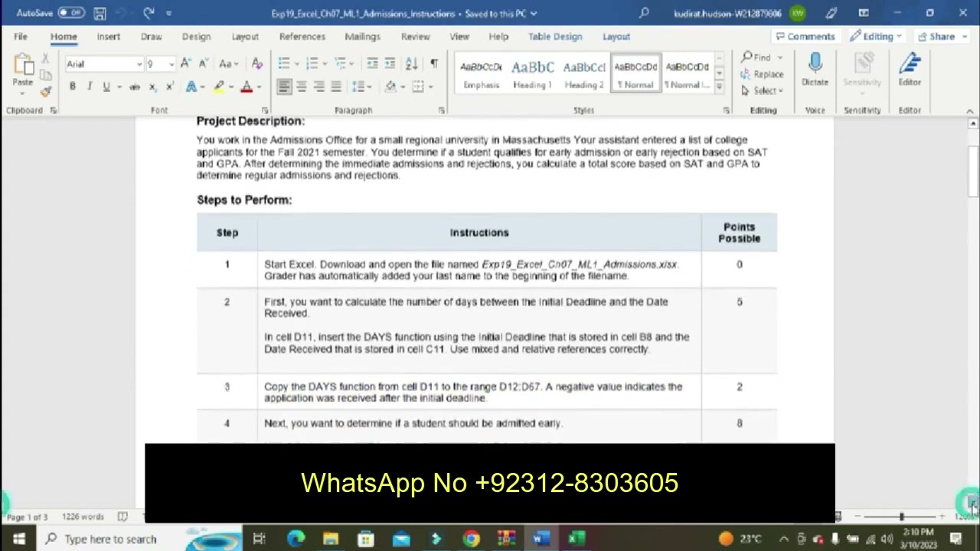Adjust the zoom slider in status bar
Image resolution: width=980 pixels, height=551 pixels.
point(902,517)
